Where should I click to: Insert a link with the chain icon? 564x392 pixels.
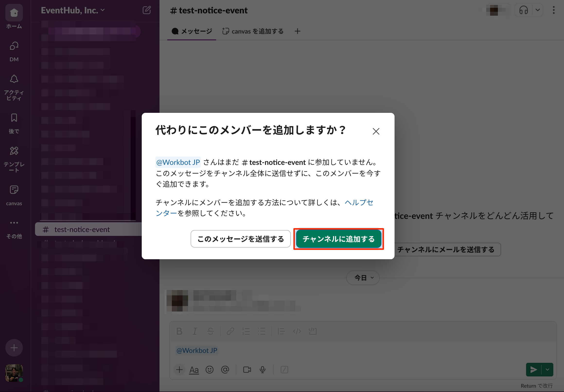pyautogui.click(x=230, y=331)
